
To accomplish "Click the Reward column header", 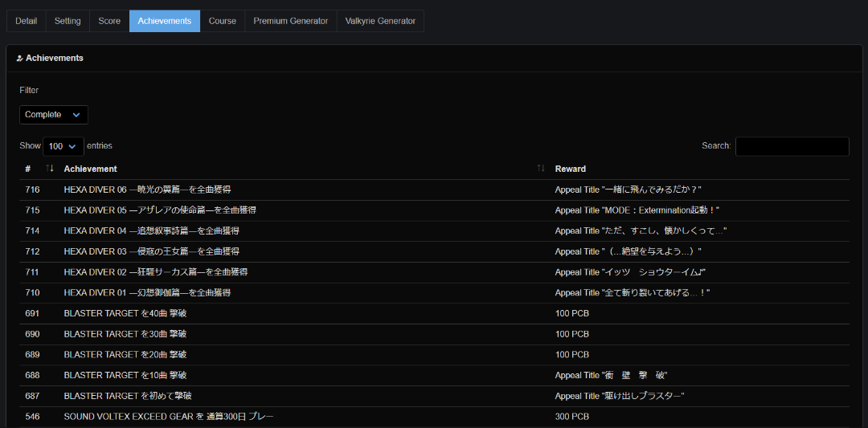I will [571, 169].
